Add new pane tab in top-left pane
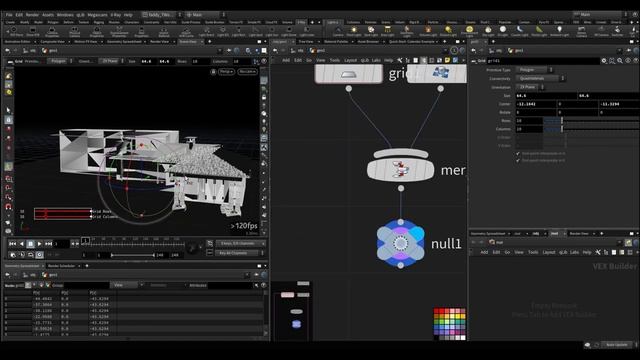640x360 pixels. pos(210,42)
